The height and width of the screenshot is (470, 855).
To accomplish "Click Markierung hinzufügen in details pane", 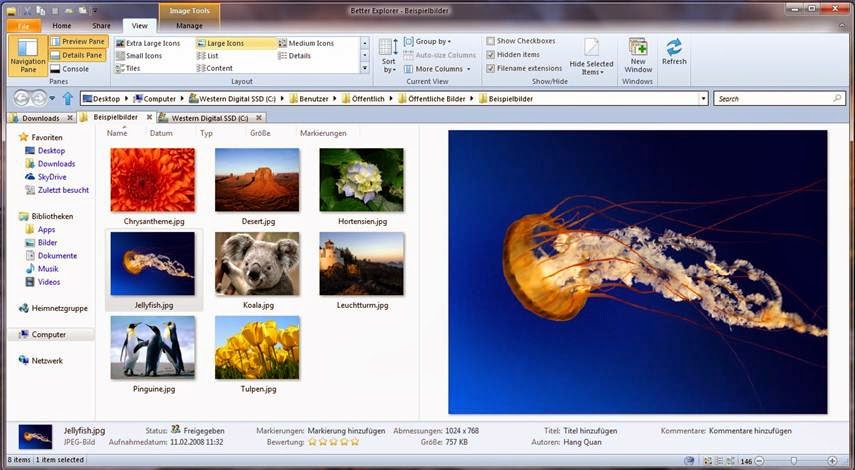I will click(346, 431).
